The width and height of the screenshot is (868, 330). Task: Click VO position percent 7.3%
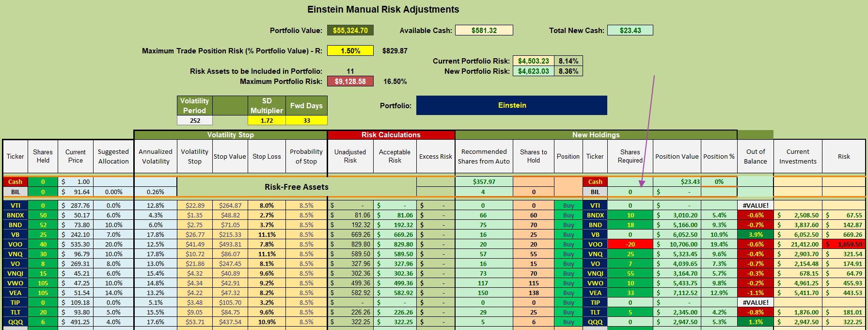coord(719,264)
